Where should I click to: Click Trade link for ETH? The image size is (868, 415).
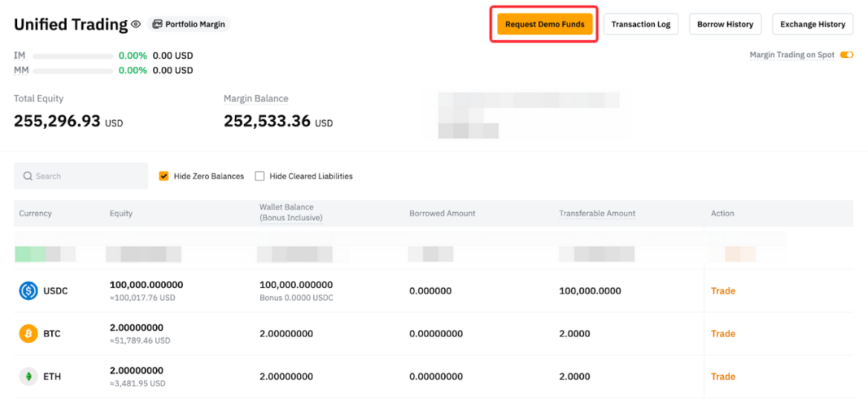[x=722, y=376]
